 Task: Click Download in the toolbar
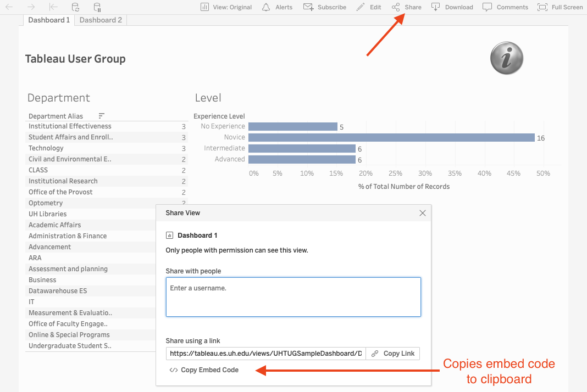[452, 7]
